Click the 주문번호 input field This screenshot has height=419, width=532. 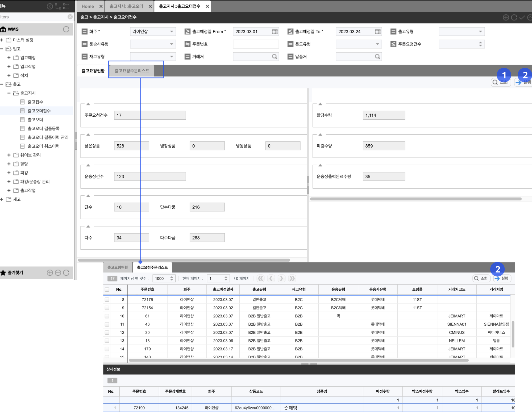256,44
